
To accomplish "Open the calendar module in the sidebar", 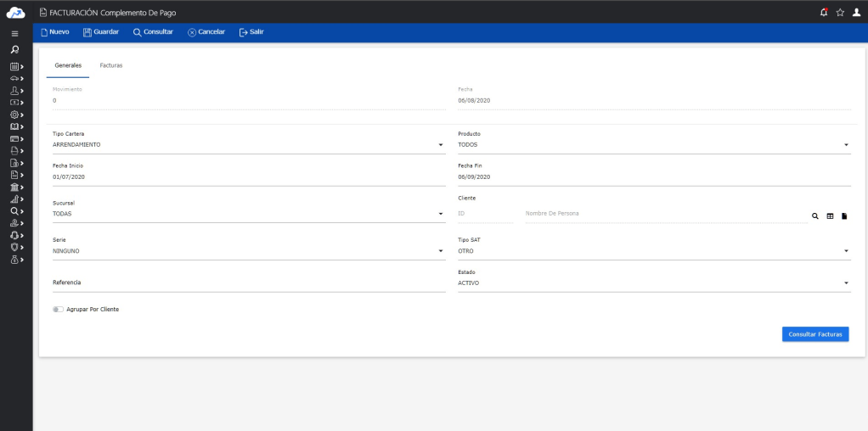I will click(x=14, y=65).
